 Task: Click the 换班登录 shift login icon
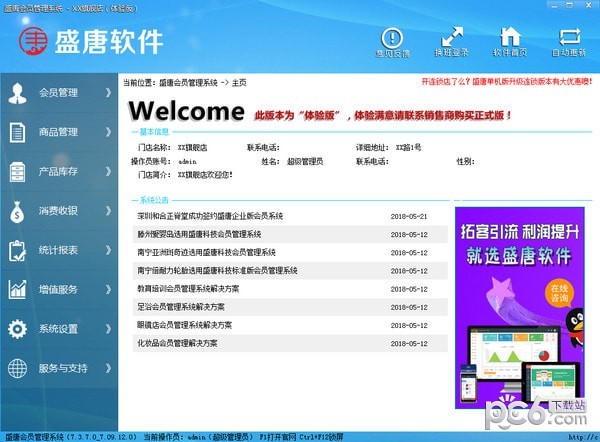pyautogui.click(x=452, y=37)
